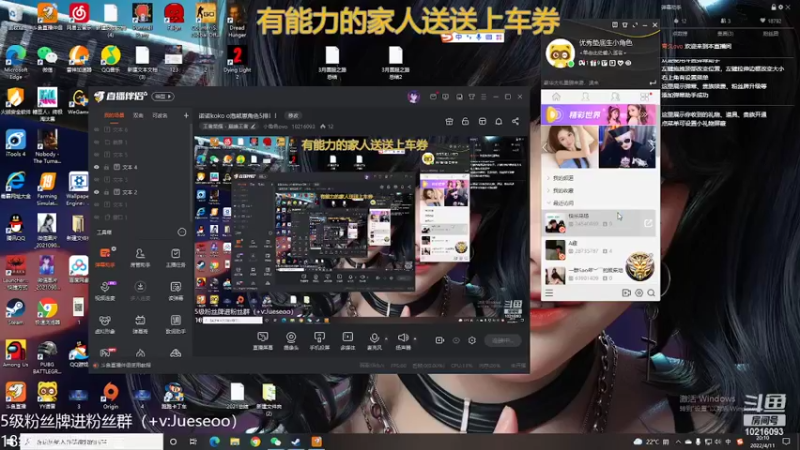Open the streaming task checklist tool
Viewport: 800px width, 450px height.
point(176,257)
